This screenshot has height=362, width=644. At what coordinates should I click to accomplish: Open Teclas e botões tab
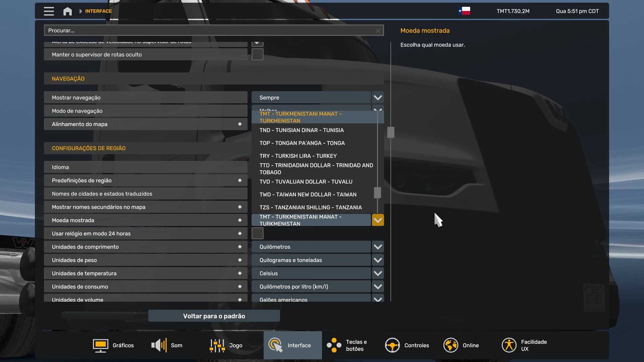pyautogui.click(x=347, y=345)
